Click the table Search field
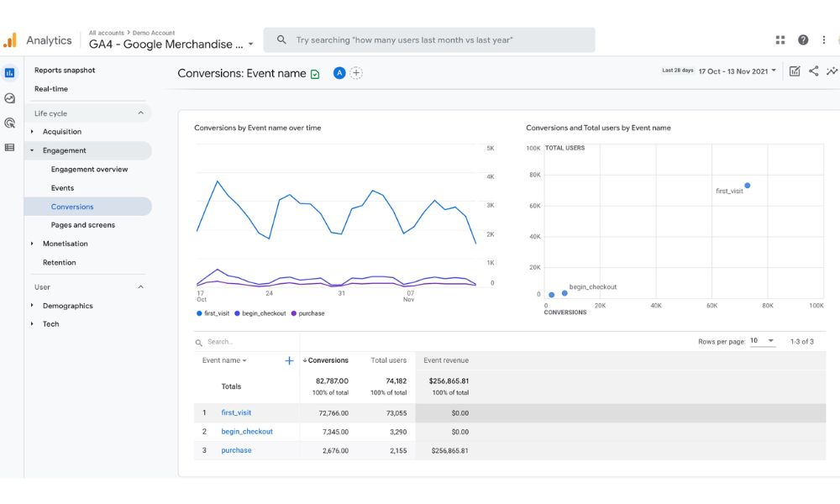The height and width of the screenshot is (504, 840). click(x=247, y=342)
